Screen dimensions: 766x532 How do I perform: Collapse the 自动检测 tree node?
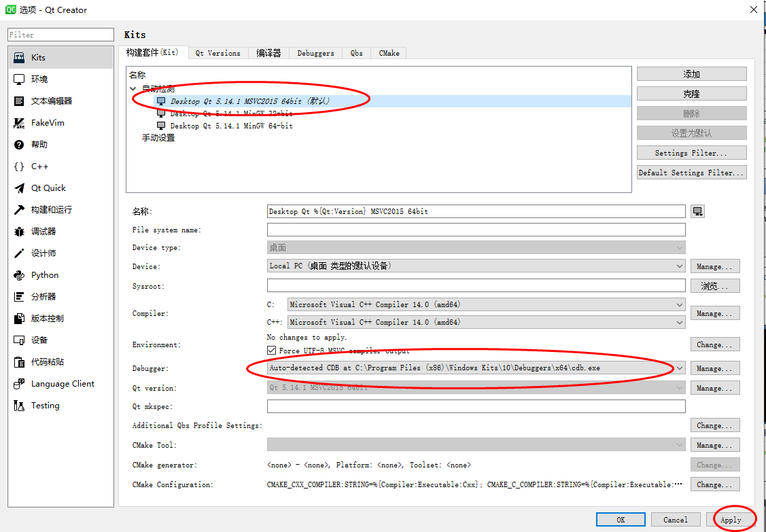[133, 87]
